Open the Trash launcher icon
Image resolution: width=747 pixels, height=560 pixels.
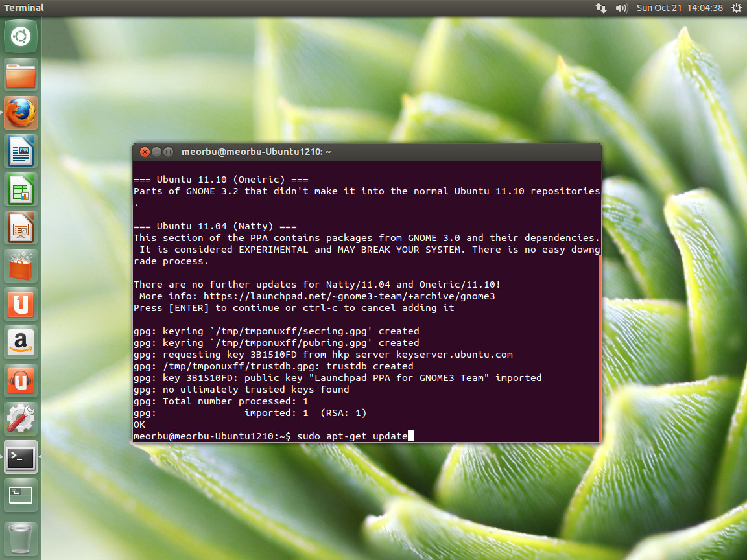pyautogui.click(x=21, y=539)
